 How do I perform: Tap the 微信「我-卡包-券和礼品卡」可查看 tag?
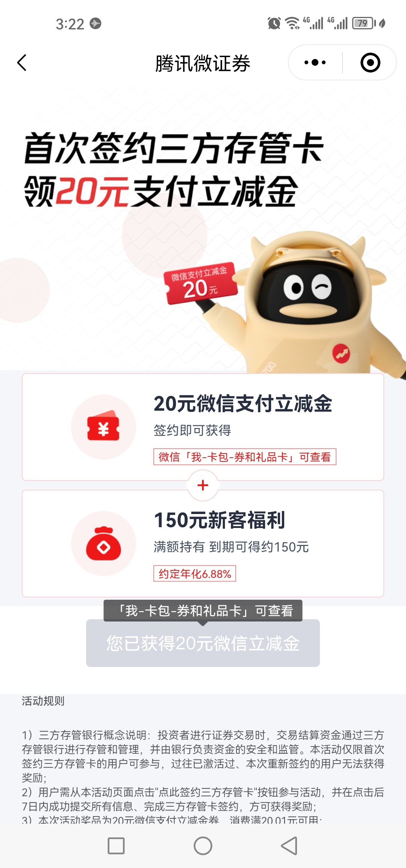tap(245, 457)
